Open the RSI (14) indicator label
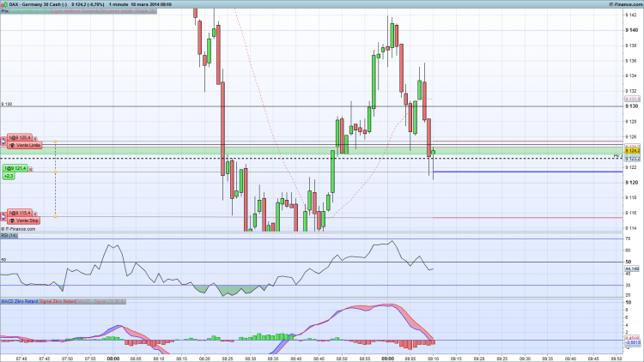Viewport: 644px width, 362px height. point(9,236)
